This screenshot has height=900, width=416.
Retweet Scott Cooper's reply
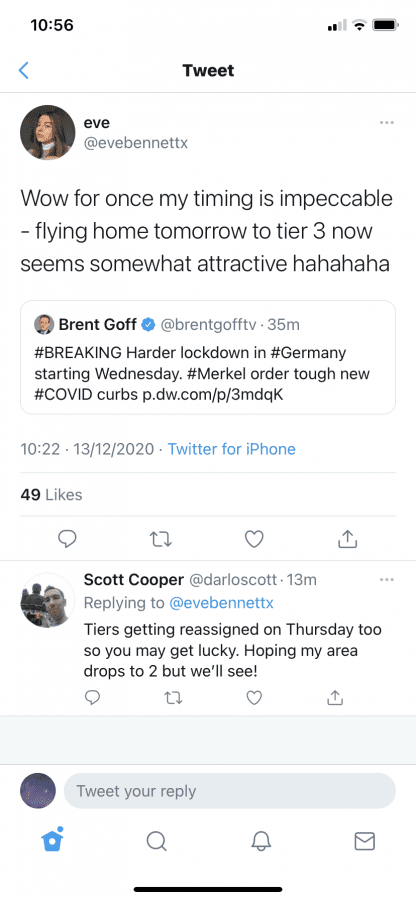point(172,697)
